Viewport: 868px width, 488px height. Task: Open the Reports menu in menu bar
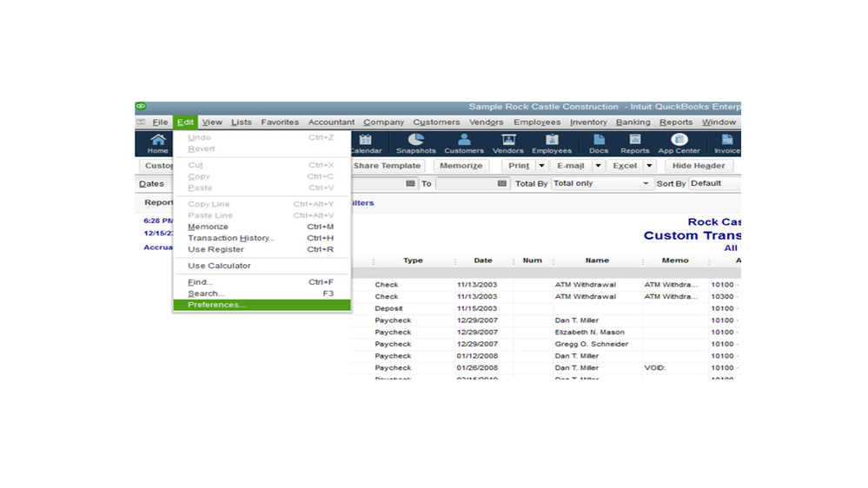coord(676,122)
